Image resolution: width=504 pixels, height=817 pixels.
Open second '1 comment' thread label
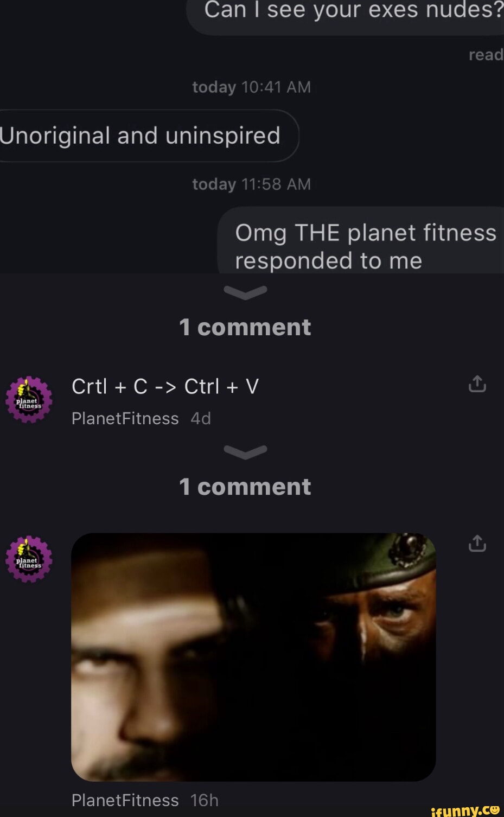[x=245, y=487]
